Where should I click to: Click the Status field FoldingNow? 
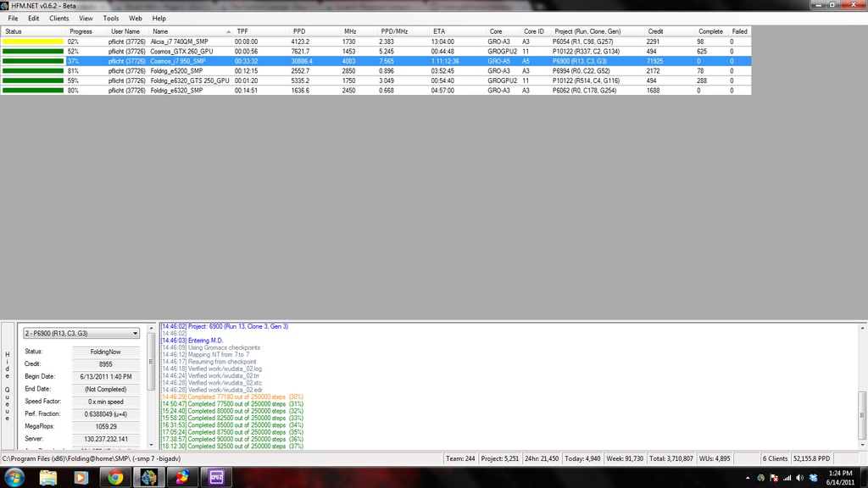coord(105,352)
